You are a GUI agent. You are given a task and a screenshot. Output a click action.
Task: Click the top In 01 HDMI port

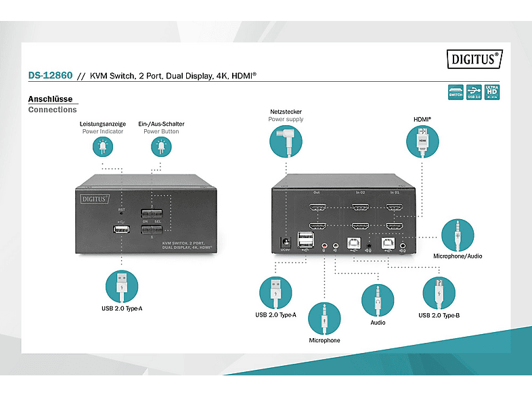pyautogui.click(x=395, y=207)
